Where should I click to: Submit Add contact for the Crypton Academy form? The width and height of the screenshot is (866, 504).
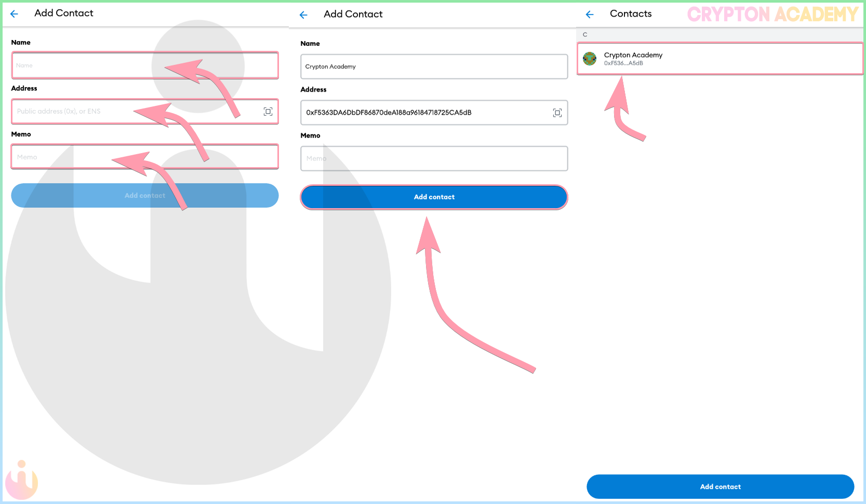point(434,197)
